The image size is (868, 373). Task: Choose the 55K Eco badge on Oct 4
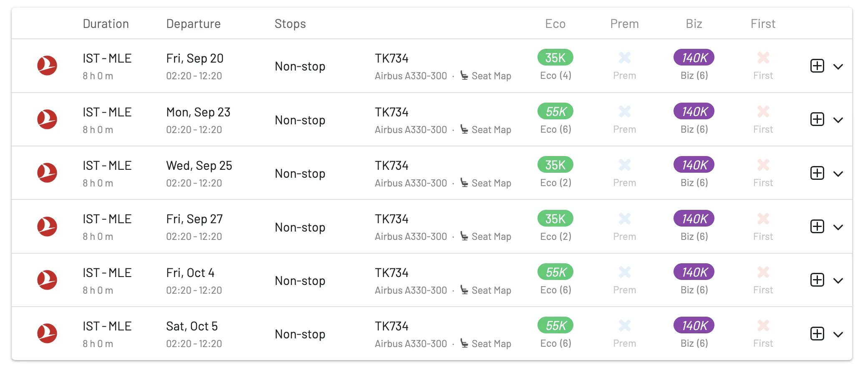pos(555,272)
